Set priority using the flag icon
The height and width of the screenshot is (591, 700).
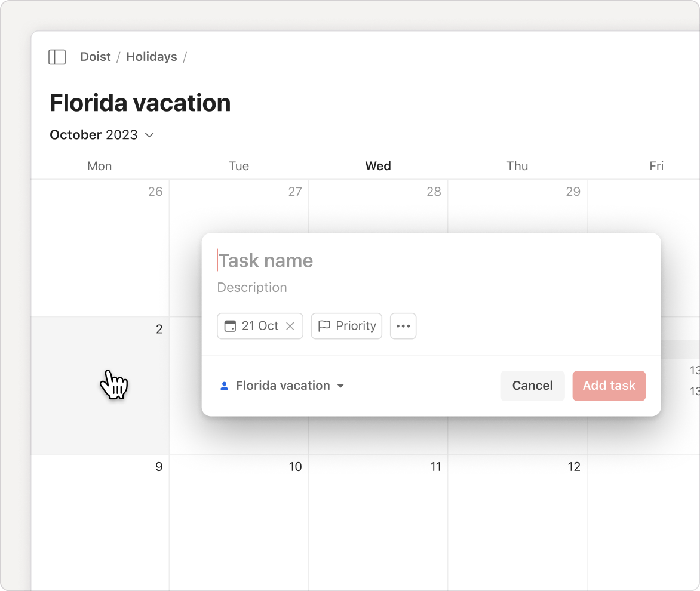pyautogui.click(x=324, y=326)
